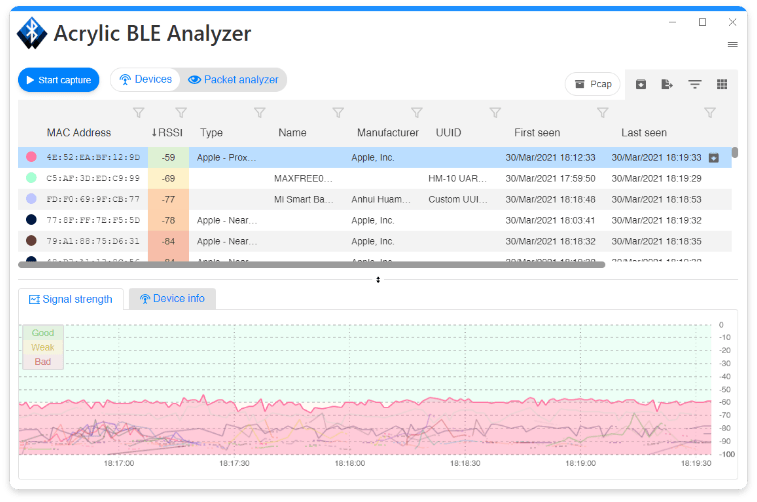
Task: Select device row 77:8F:FF:7E:F5:5D
Action: [375, 220]
